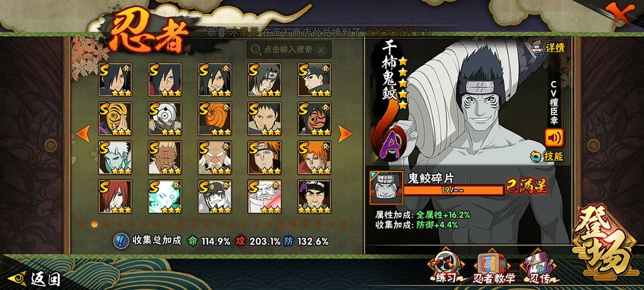
Task: Open the 技能 skills icon
Action: pyautogui.click(x=546, y=156)
